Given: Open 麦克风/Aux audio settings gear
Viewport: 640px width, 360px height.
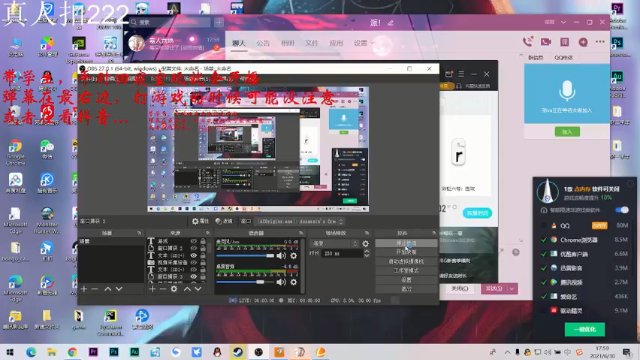Looking at the screenshot, I should [x=293, y=256].
